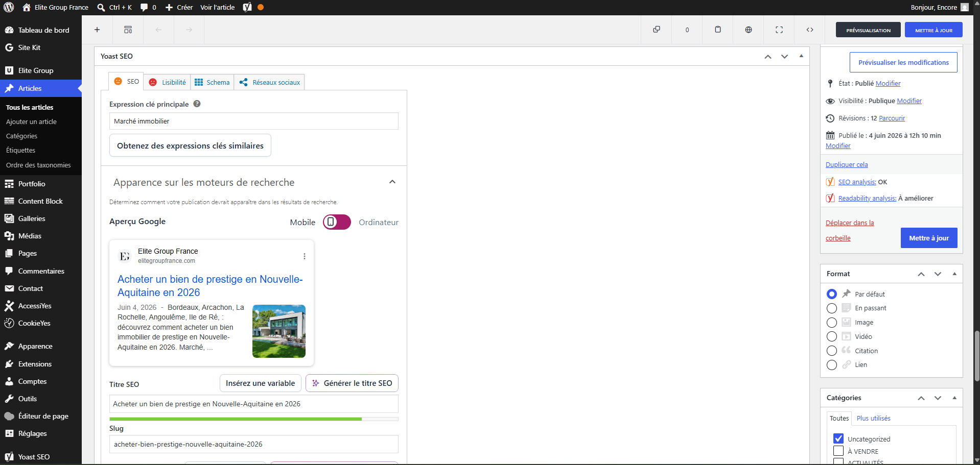The image size is (980, 465).
Task: Click the Google preview house thumbnail
Action: click(x=279, y=331)
